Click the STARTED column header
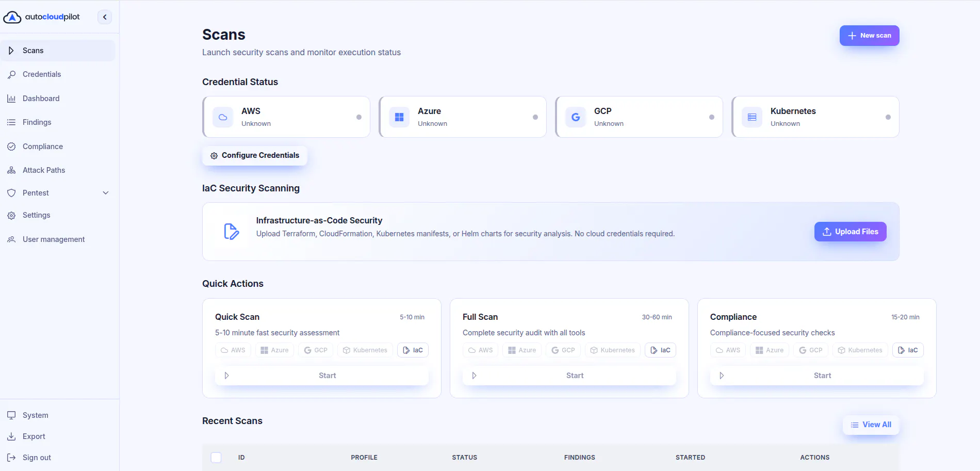Viewport: 980px width, 471px height. pos(690,458)
